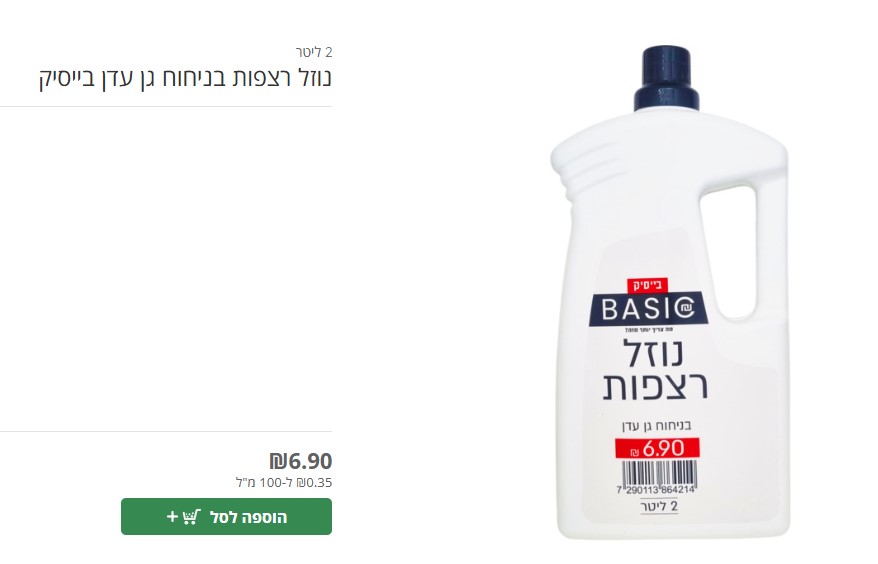This screenshot has height=564, width=878.
Task: Click the barcode number 7290113864214
Action: point(656,490)
